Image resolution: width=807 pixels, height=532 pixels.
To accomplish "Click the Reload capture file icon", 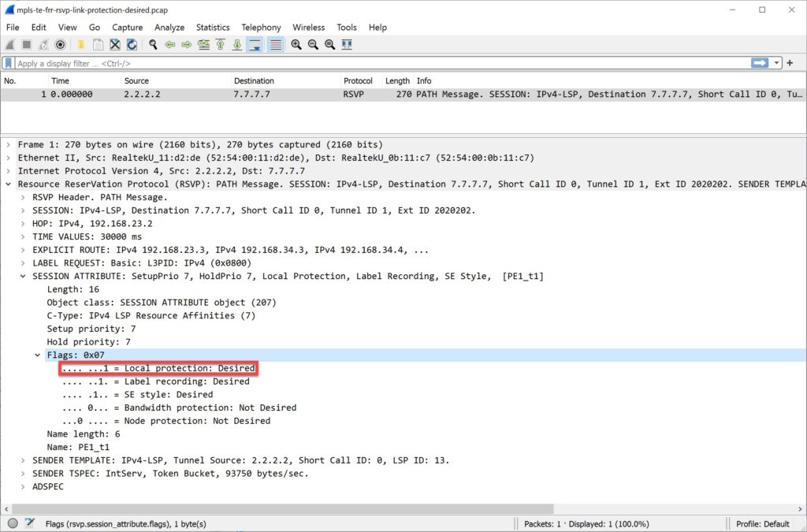I will [132, 45].
